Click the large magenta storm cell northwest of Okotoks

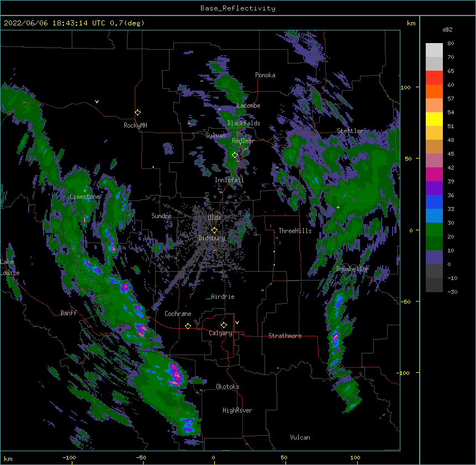tap(176, 375)
